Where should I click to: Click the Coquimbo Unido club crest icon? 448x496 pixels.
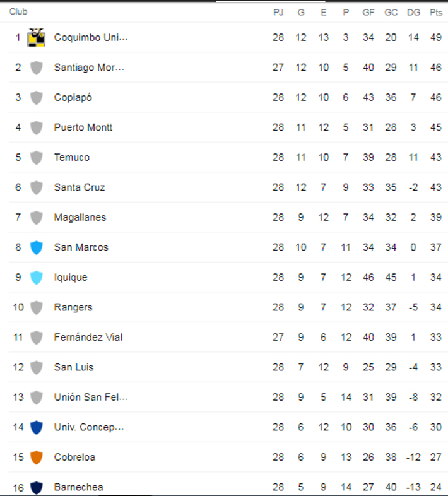(x=37, y=37)
